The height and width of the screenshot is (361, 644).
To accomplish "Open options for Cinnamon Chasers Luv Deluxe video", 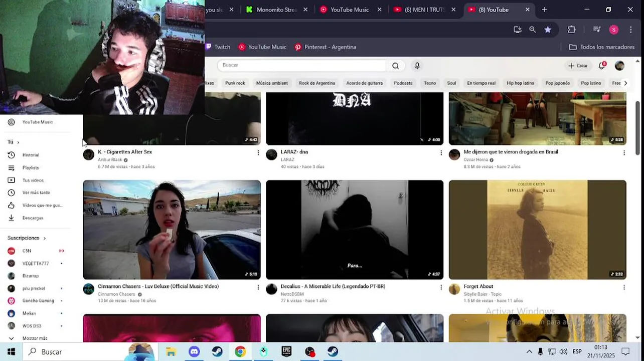I will click(258, 287).
